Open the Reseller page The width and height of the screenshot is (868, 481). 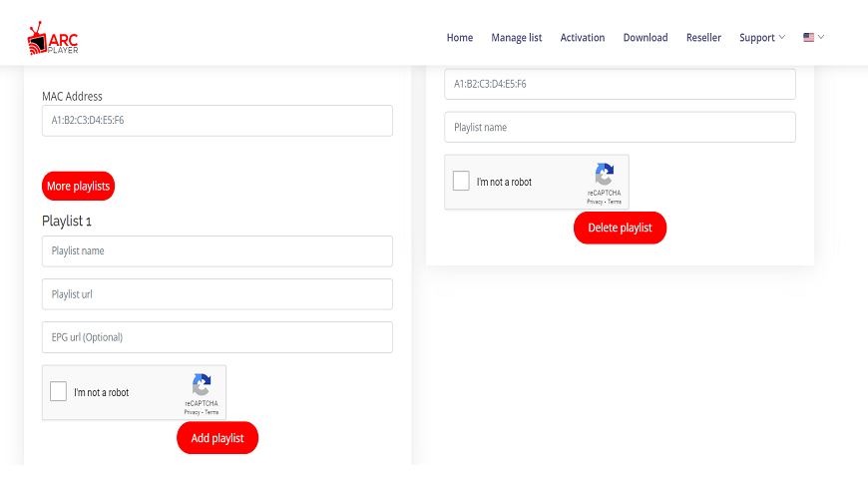click(x=703, y=38)
